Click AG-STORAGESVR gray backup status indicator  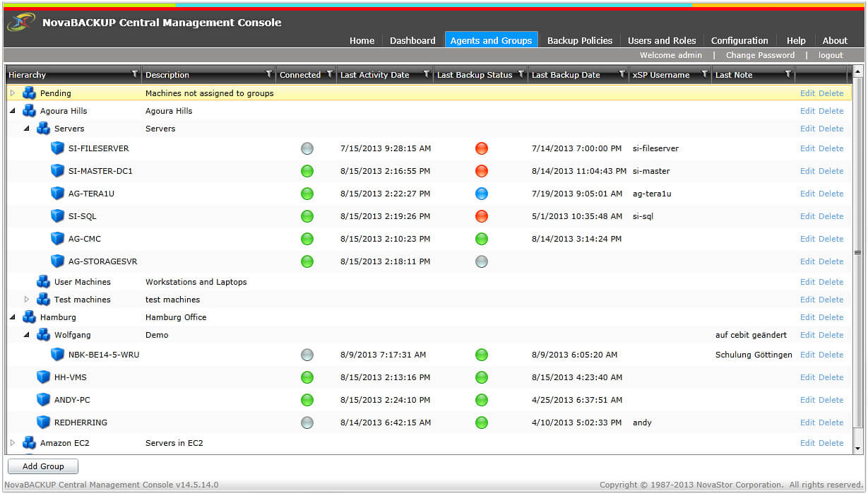482,261
